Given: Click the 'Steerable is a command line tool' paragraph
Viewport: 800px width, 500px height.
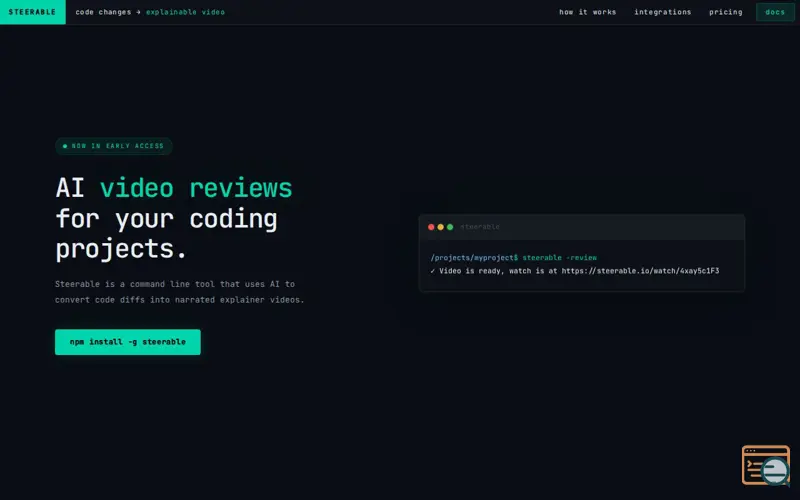Looking at the screenshot, I should tap(180, 292).
